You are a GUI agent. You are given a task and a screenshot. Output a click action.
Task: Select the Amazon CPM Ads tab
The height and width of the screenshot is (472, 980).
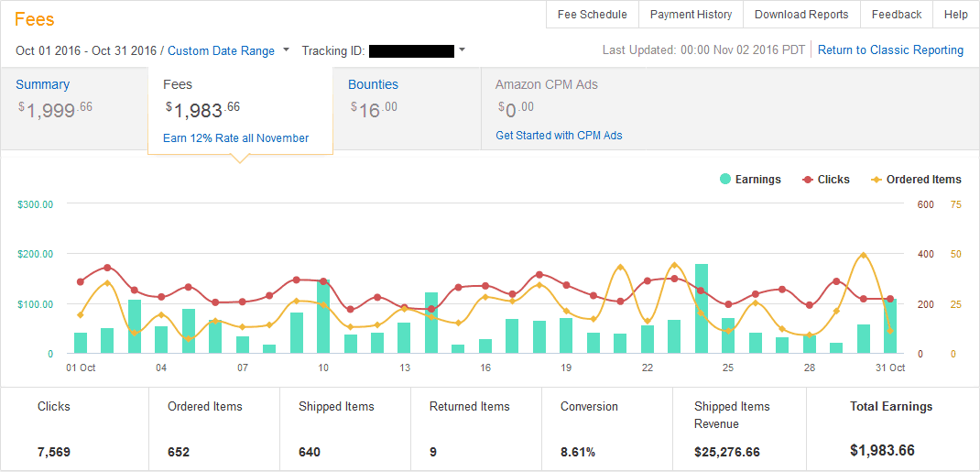pos(546,84)
